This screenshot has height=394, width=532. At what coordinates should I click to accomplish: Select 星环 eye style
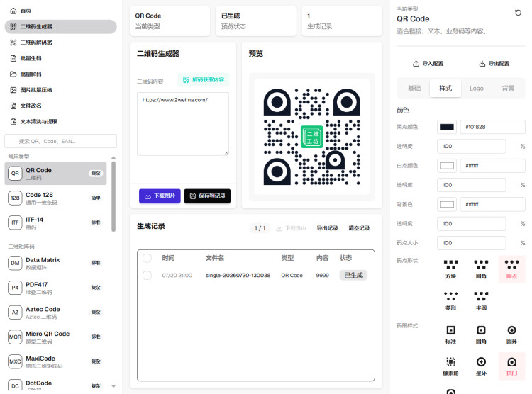coord(481,366)
